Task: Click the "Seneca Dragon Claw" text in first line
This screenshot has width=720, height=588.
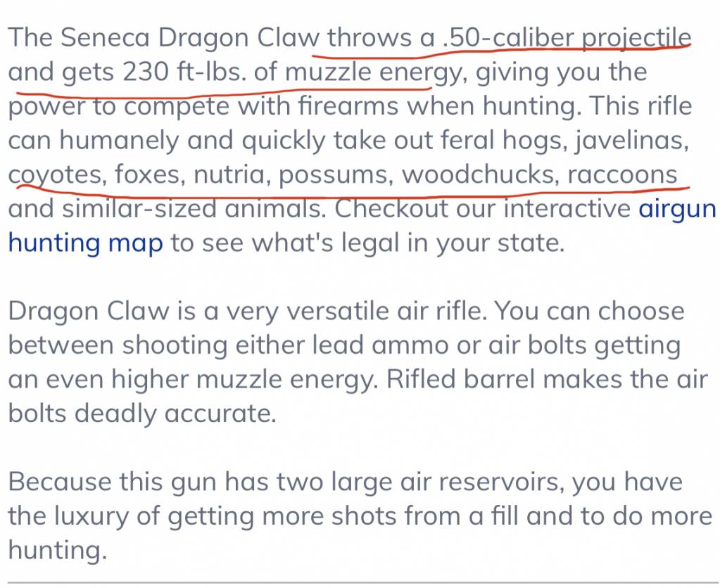Action: pos(189,38)
